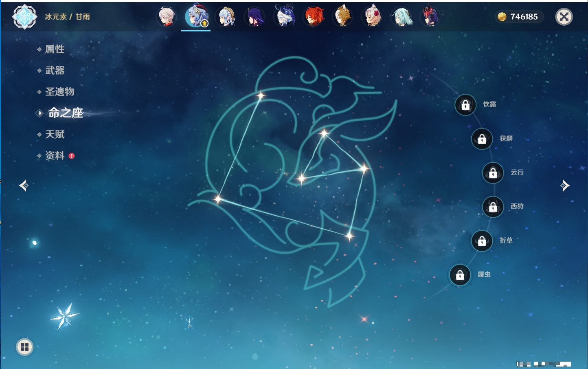
Task: Open the four-square grid menu button
Action: pos(25,347)
